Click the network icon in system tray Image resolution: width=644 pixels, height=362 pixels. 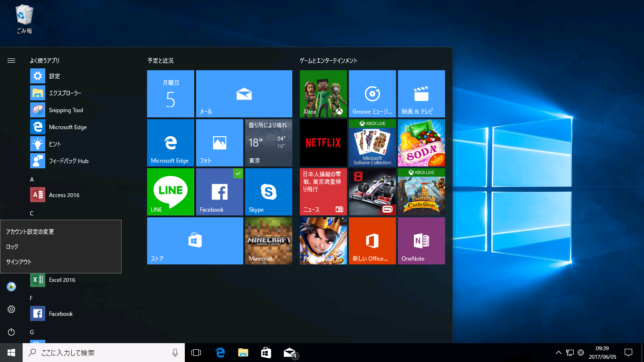[x=570, y=353]
